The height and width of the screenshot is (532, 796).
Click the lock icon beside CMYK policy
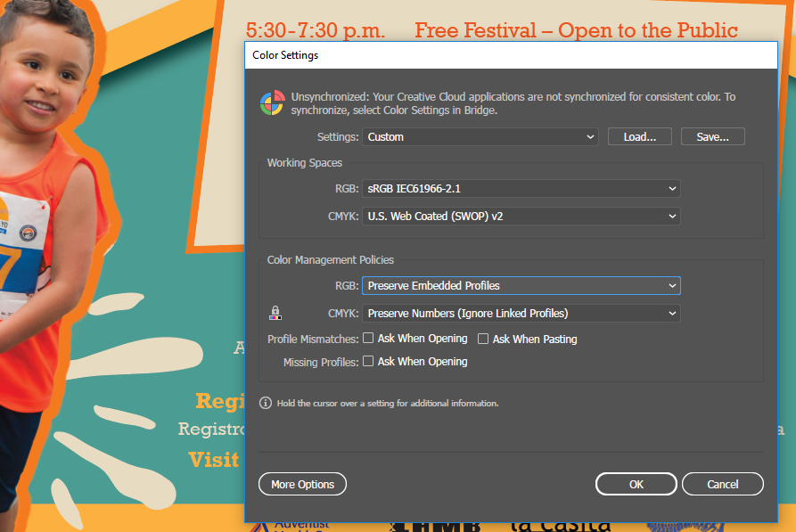pyautogui.click(x=275, y=313)
